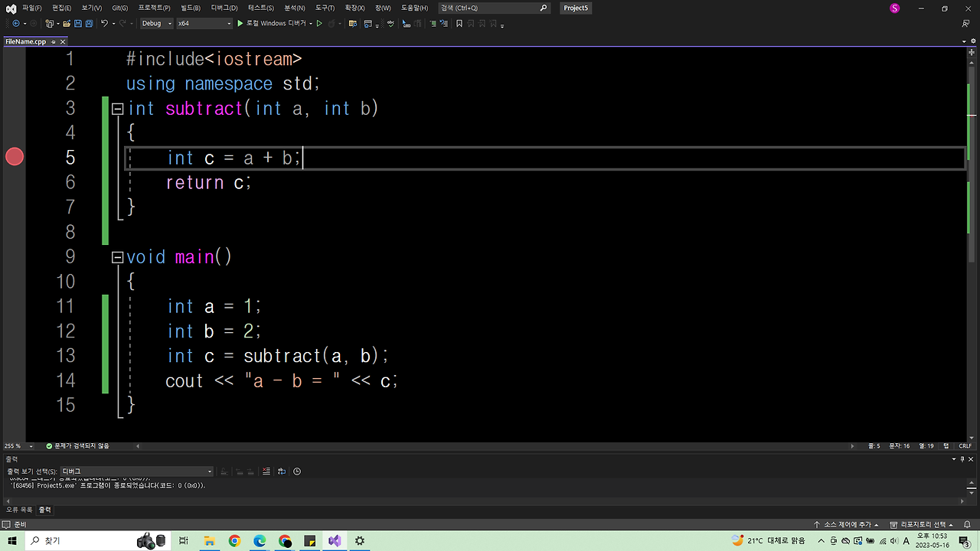Viewport: 980px width, 551px height.
Task: Click the sticky notes taskbar icon
Action: (x=309, y=541)
